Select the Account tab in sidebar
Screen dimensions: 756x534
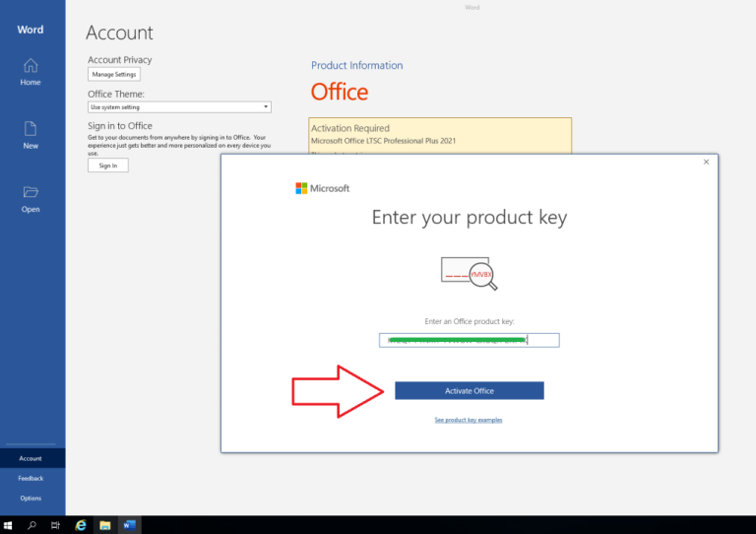coord(31,458)
